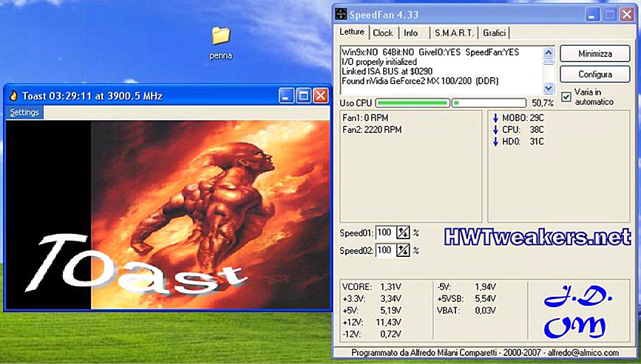
Task: Click the 'Found nVidia GeForce2 MX' log line
Action: pyautogui.click(x=420, y=81)
